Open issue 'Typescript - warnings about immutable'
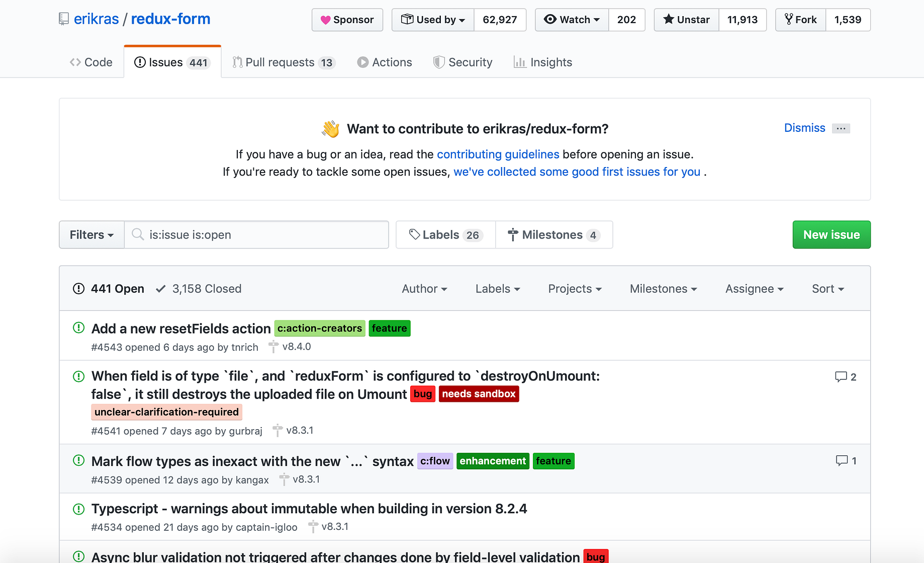 pyautogui.click(x=309, y=509)
